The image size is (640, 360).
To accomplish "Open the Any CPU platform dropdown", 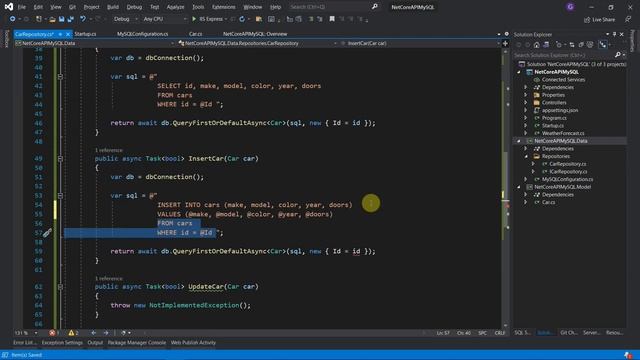I will 164,19.
